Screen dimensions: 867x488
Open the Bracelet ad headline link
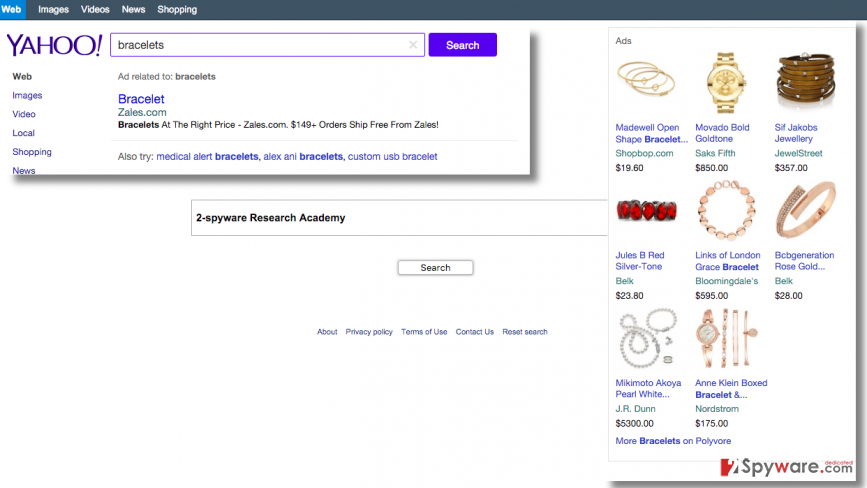click(x=141, y=99)
